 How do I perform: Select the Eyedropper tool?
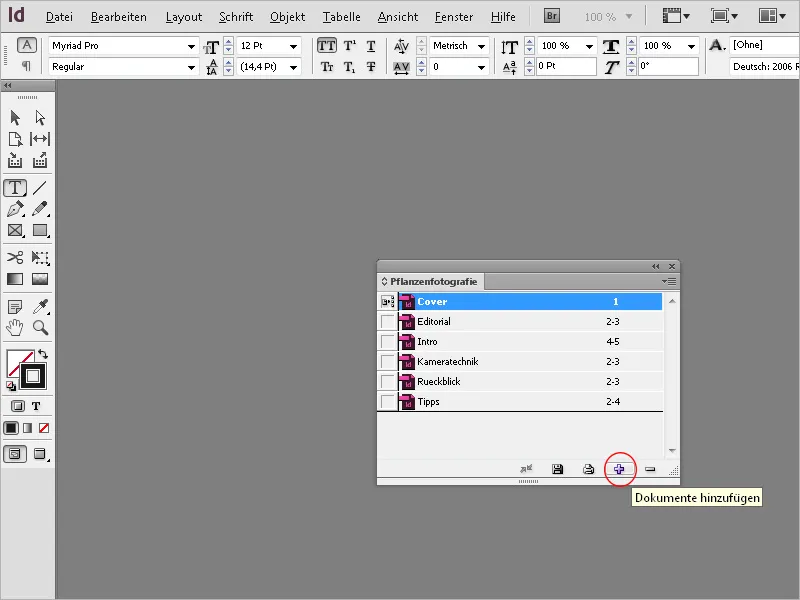pos(40,307)
